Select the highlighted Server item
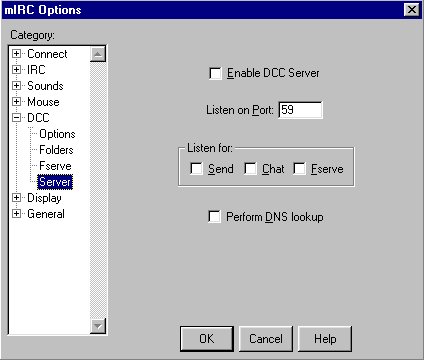424x360 pixels. click(x=55, y=182)
